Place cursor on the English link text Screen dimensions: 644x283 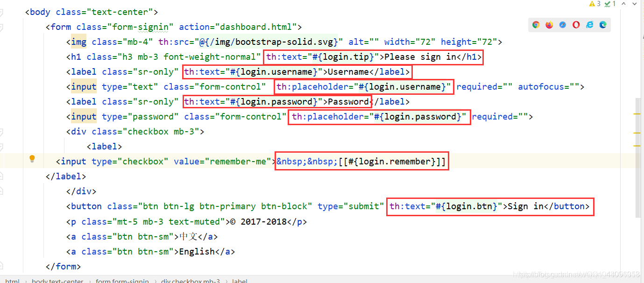point(198,251)
